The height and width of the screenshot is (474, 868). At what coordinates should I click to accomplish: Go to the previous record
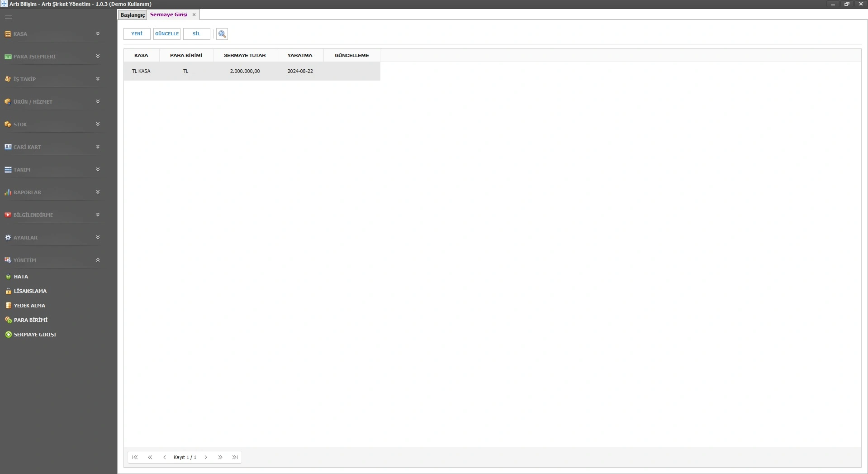pyautogui.click(x=165, y=457)
